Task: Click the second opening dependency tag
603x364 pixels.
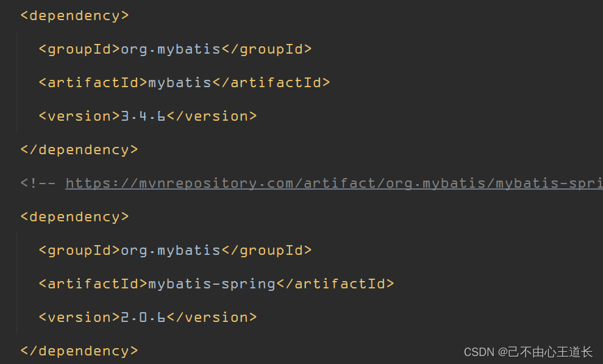Action: coord(74,217)
